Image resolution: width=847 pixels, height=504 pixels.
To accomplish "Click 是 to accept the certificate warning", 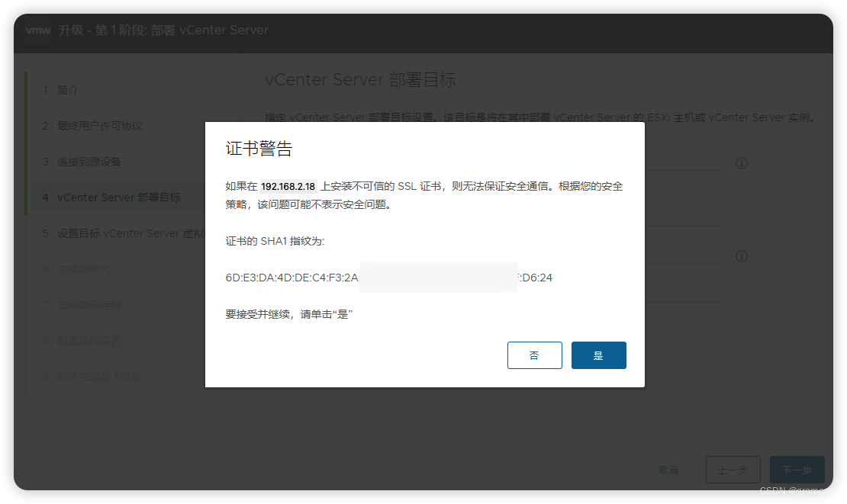I will pos(598,355).
